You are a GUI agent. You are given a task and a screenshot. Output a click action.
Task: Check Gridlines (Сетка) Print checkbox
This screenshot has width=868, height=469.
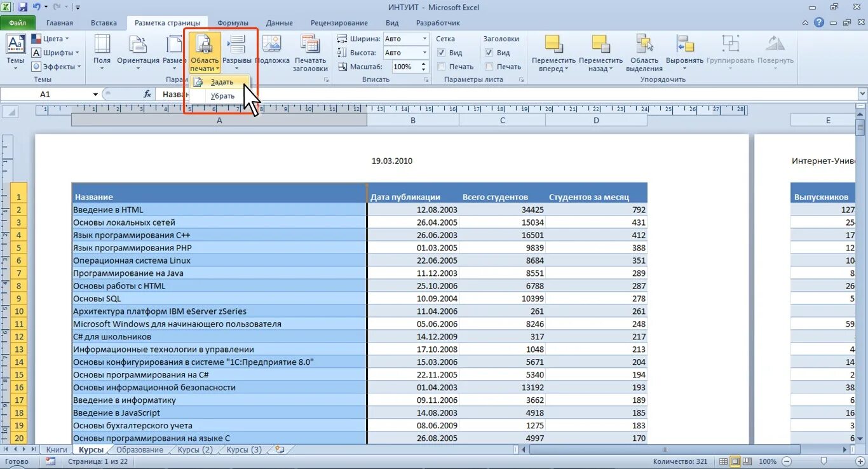(442, 67)
